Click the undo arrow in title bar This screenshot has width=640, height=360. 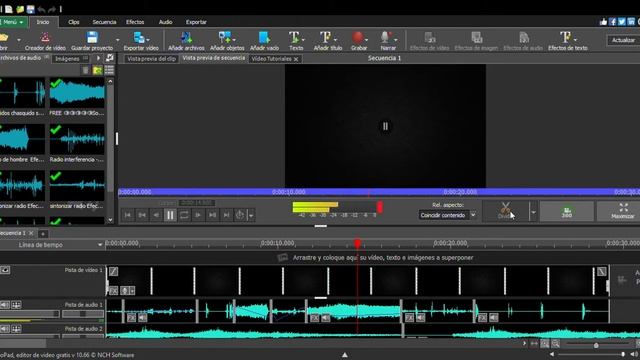point(41,9)
